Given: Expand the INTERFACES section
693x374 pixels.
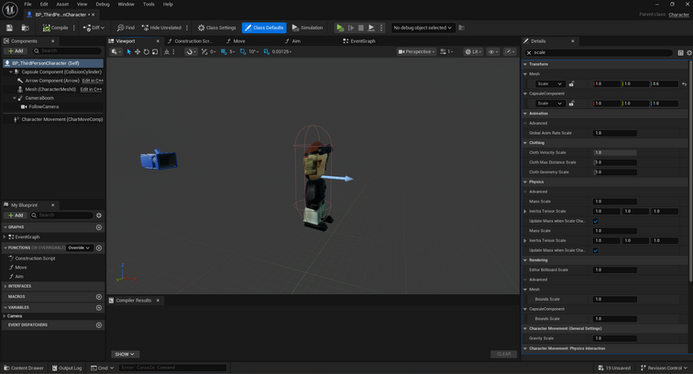Looking at the screenshot, I should tap(5, 286).
